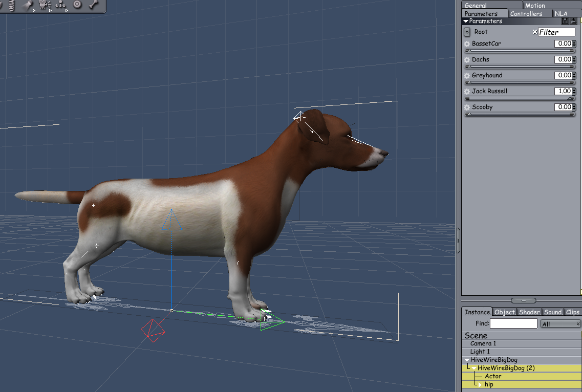
Task: Click the load parameters folder icon
Action: [x=573, y=21]
